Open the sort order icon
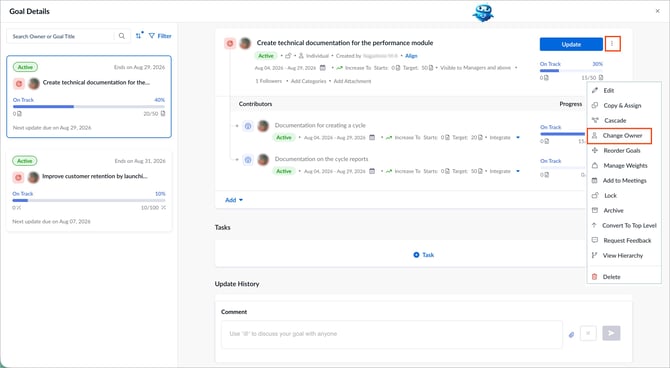 139,35
